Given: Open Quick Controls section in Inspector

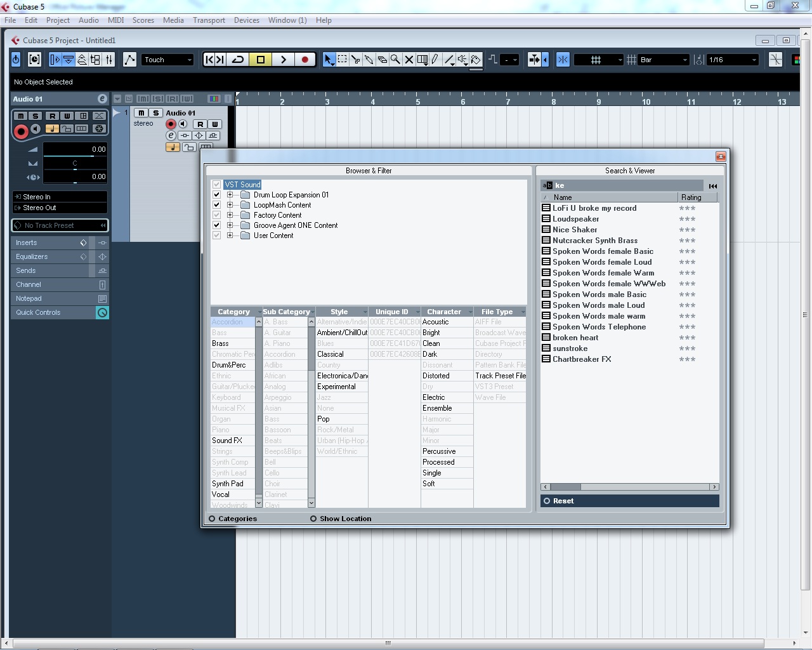Looking at the screenshot, I should (x=53, y=312).
